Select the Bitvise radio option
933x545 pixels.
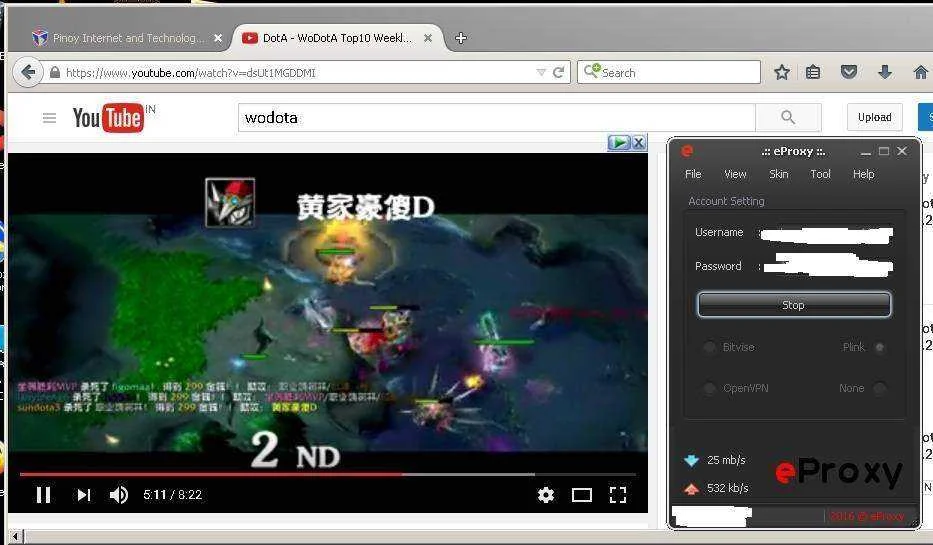[709, 347]
